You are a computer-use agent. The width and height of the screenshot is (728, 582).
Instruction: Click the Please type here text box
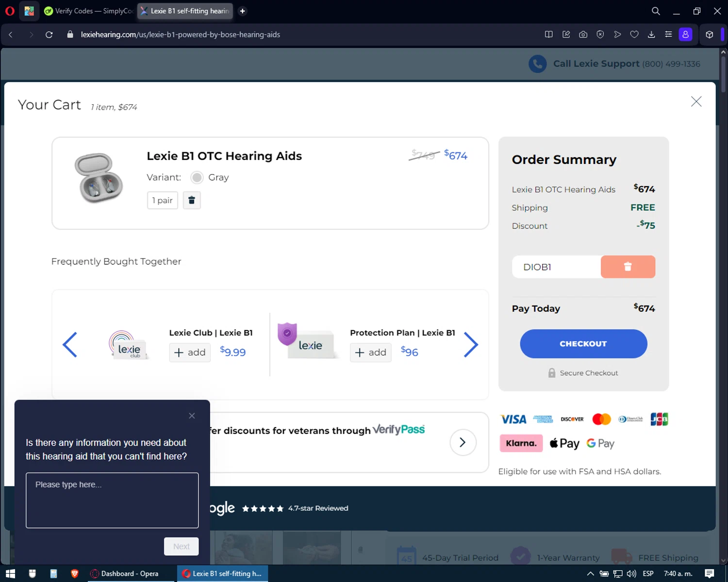tap(112, 500)
